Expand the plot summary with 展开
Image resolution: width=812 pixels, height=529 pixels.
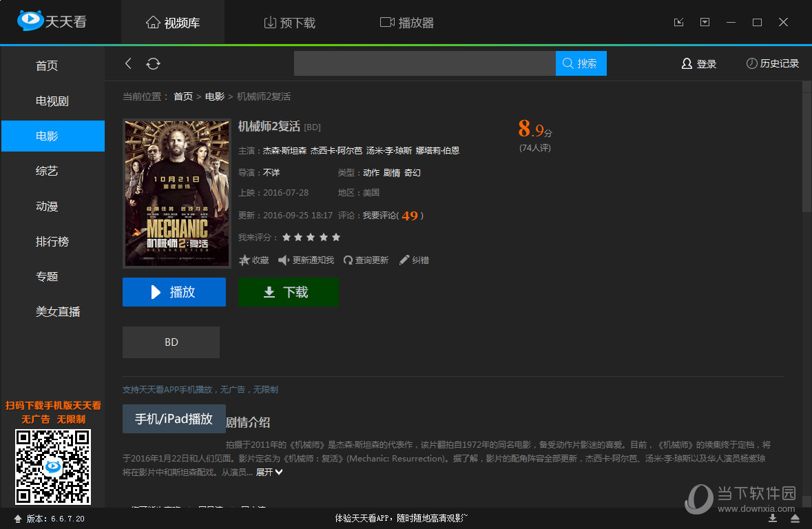point(269,473)
